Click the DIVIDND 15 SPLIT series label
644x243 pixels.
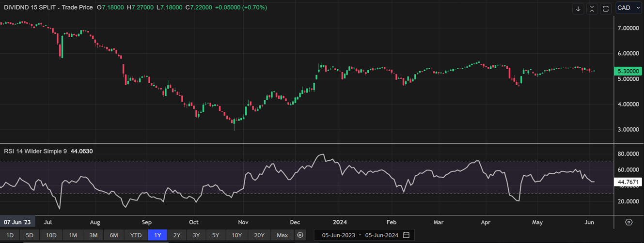click(x=31, y=8)
